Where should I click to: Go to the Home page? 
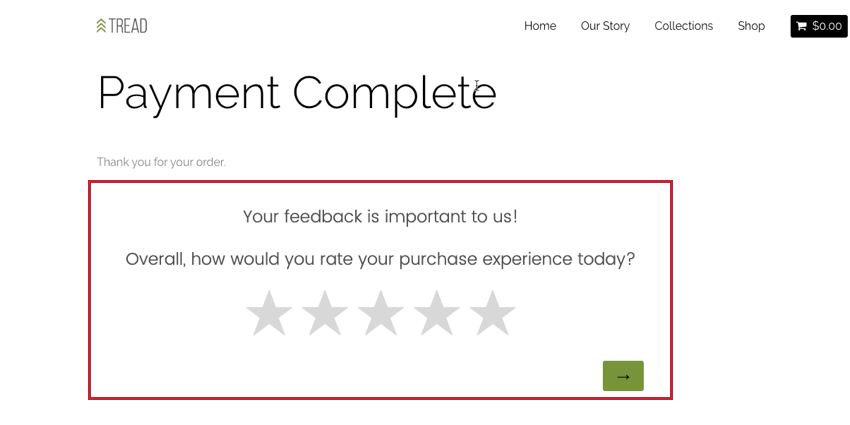pyautogui.click(x=540, y=26)
